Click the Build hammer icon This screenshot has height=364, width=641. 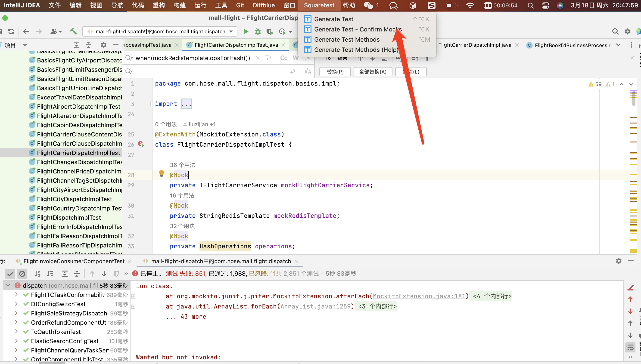73,31
